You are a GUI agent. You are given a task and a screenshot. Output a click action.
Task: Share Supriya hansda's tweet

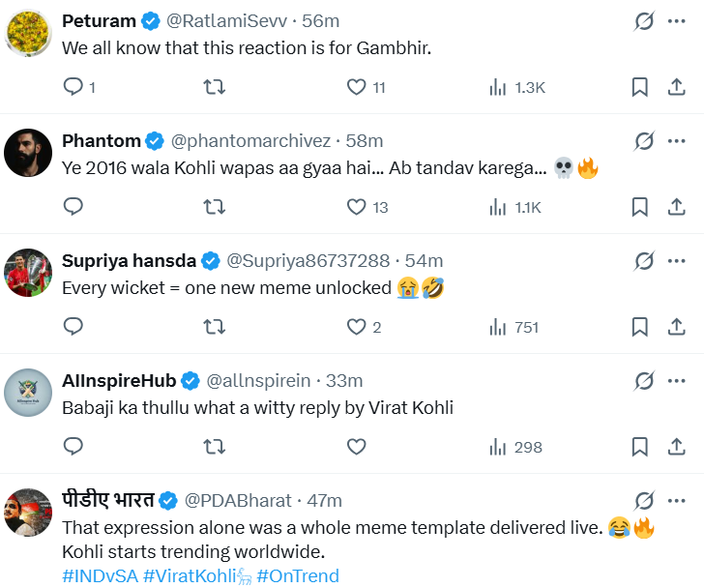click(x=677, y=327)
